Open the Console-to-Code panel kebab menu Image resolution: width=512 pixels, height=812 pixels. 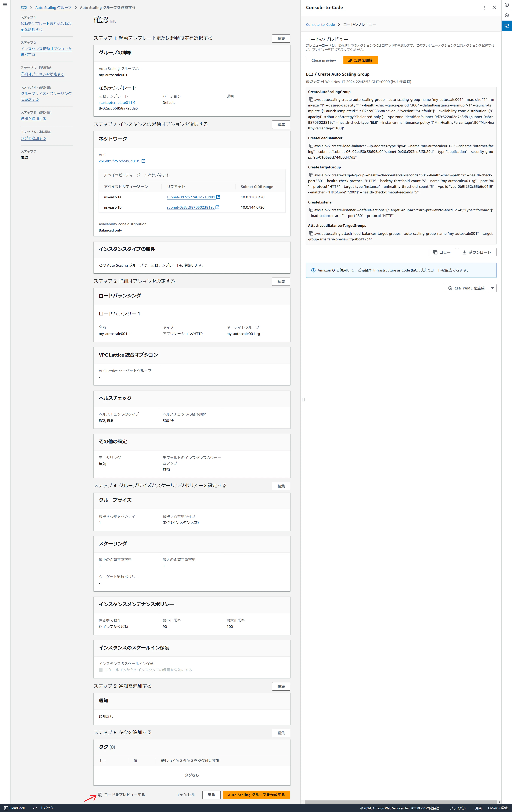click(x=485, y=7)
